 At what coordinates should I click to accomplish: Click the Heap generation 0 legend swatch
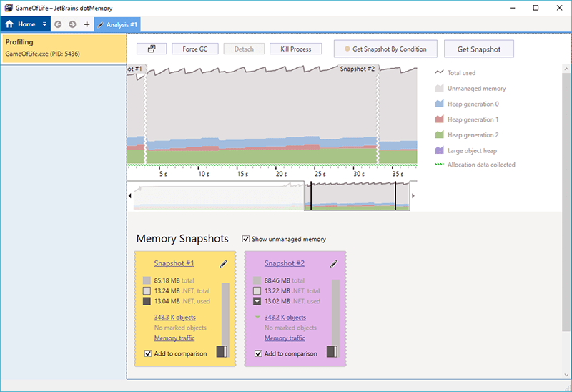tap(440, 104)
